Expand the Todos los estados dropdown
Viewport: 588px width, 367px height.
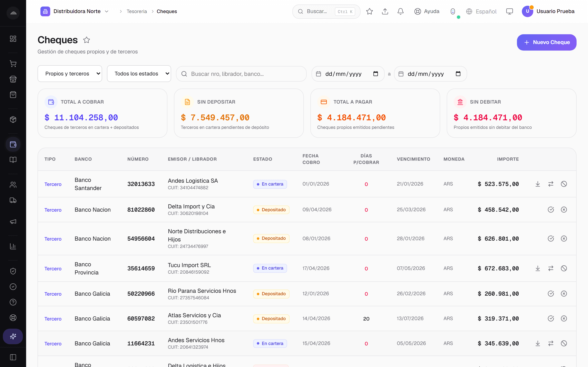(139, 74)
